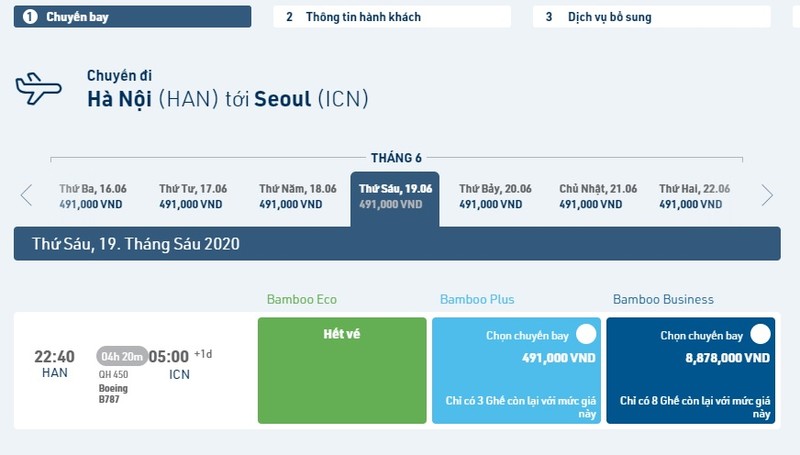The height and width of the screenshot is (455, 800).
Task: Advance dates with right arrow
Action: tap(767, 195)
